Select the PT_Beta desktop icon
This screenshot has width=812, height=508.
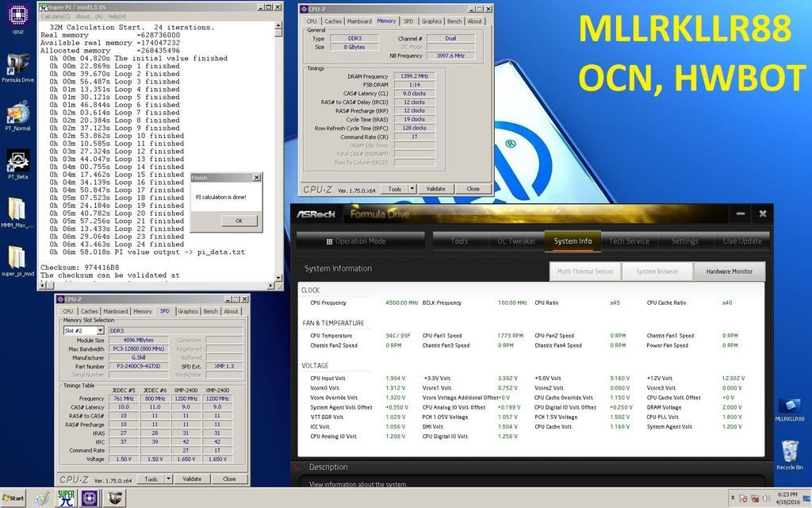click(x=17, y=164)
